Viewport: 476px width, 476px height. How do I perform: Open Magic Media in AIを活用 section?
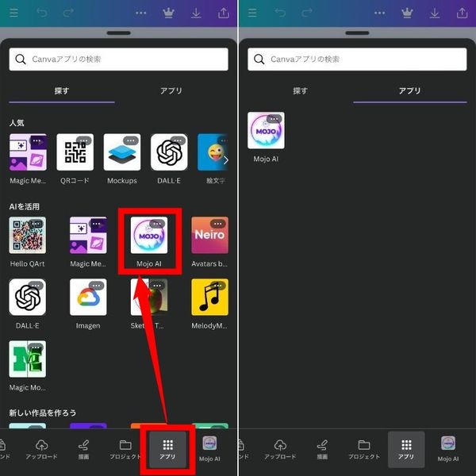88,235
